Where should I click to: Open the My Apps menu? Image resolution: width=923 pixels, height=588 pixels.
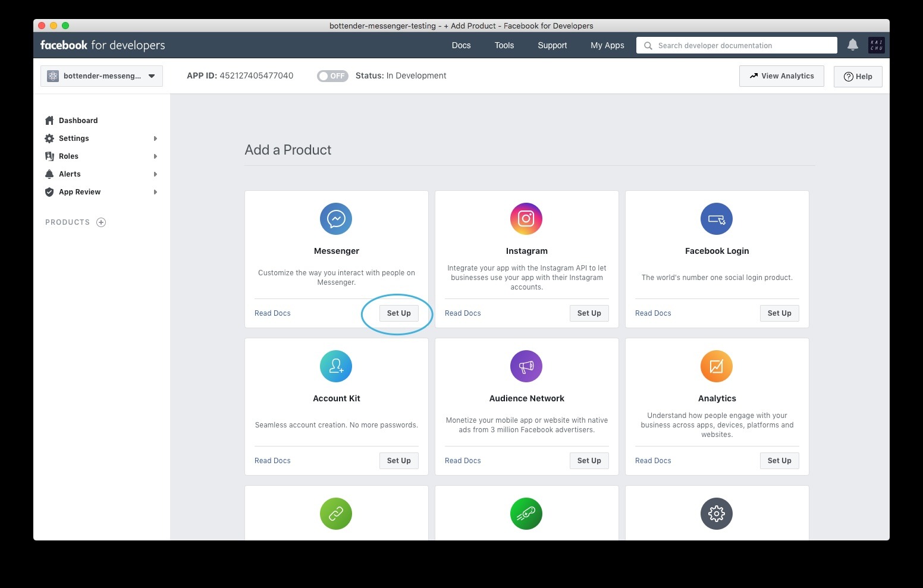[x=607, y=45]
